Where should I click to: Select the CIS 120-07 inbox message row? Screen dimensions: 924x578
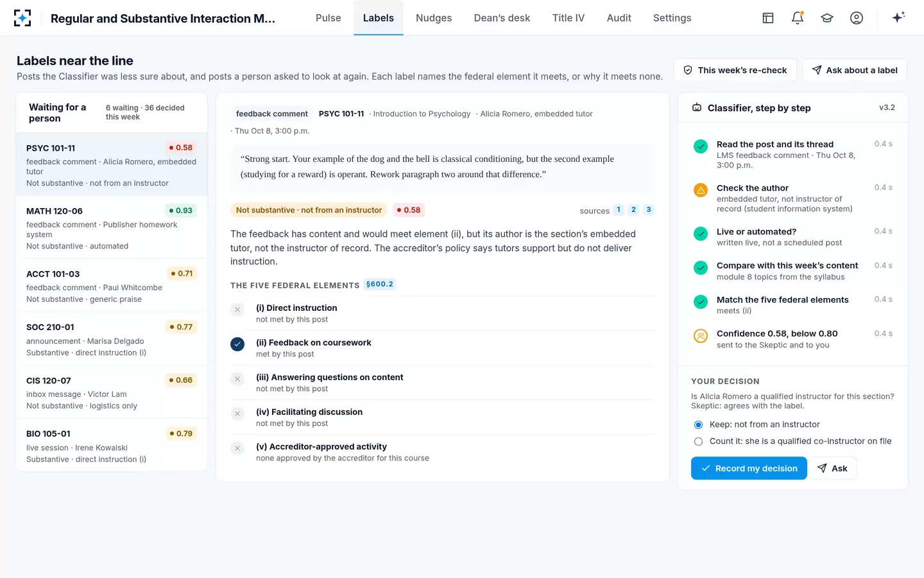[112, 392]
